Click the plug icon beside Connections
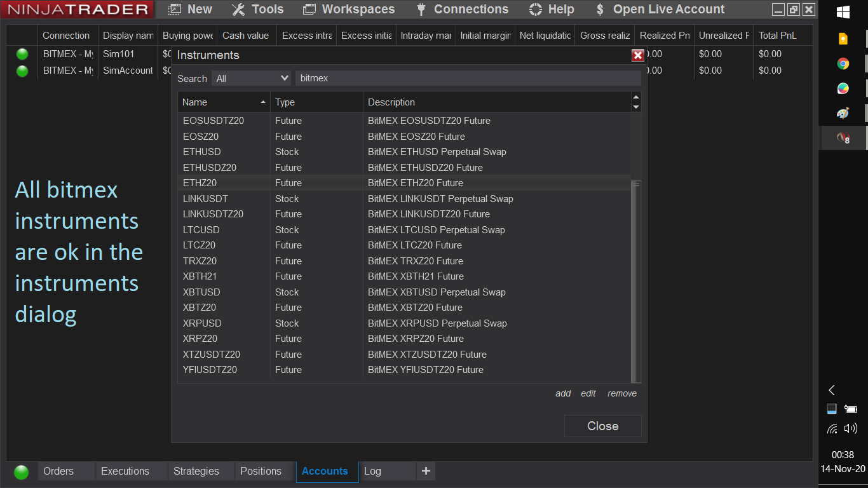Viewport: 868px width, 488px height. coord(421,10)
